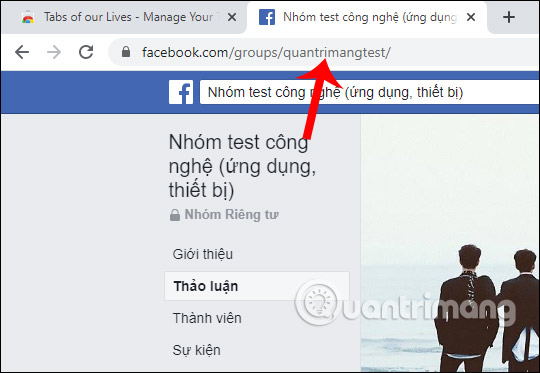The width and height of the screenshot is (540, 373).
Task: Select the Nhóm test công nghệ tab
Action: tap(367, 17)
